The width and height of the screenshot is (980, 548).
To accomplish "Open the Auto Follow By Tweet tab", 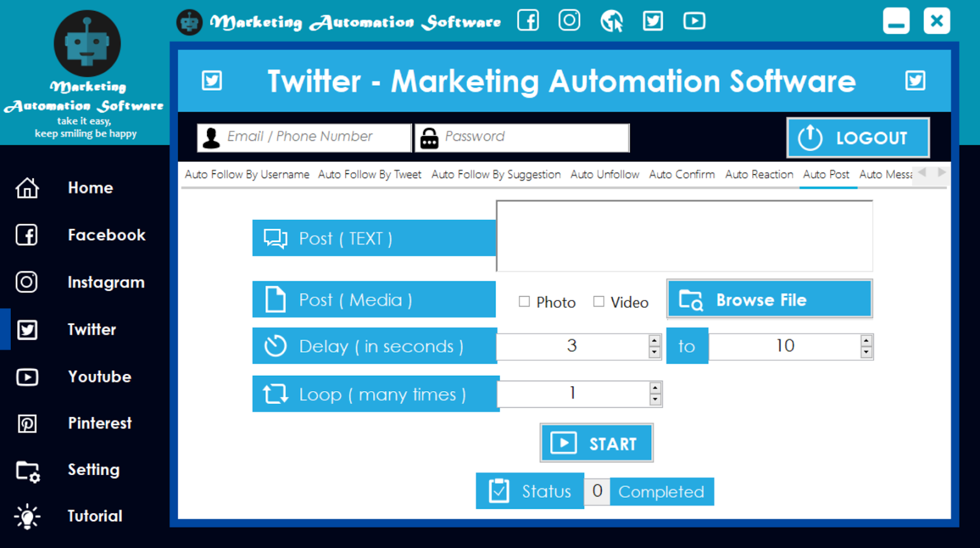I will pyautogui.click(x=369, y=175).
